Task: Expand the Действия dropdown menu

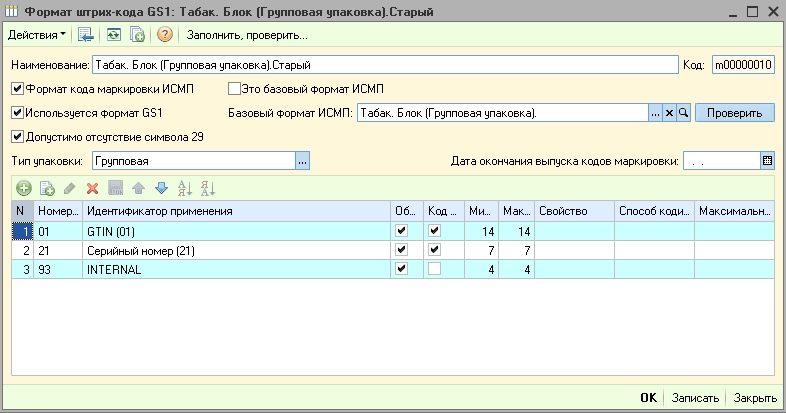Action: tap(38, 35)
